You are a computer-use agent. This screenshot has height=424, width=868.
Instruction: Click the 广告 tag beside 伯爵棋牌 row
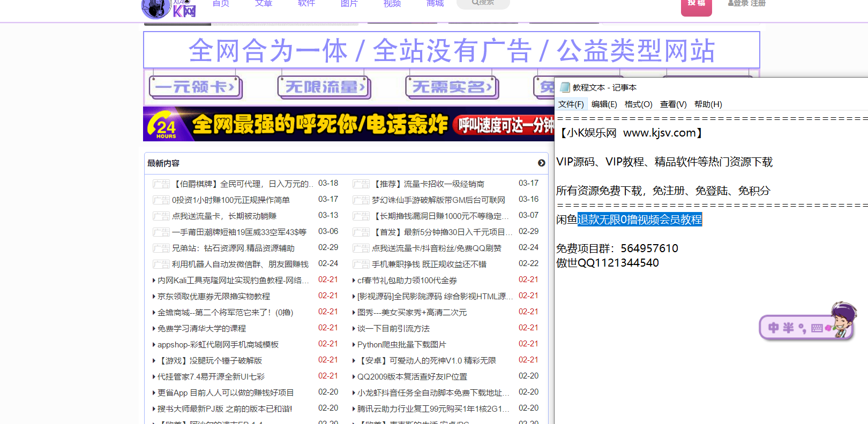tap(161, 184)
